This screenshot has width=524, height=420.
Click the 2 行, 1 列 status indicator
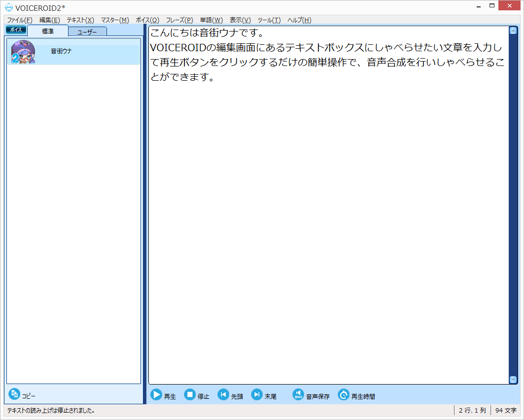click(x=472, y=410)
